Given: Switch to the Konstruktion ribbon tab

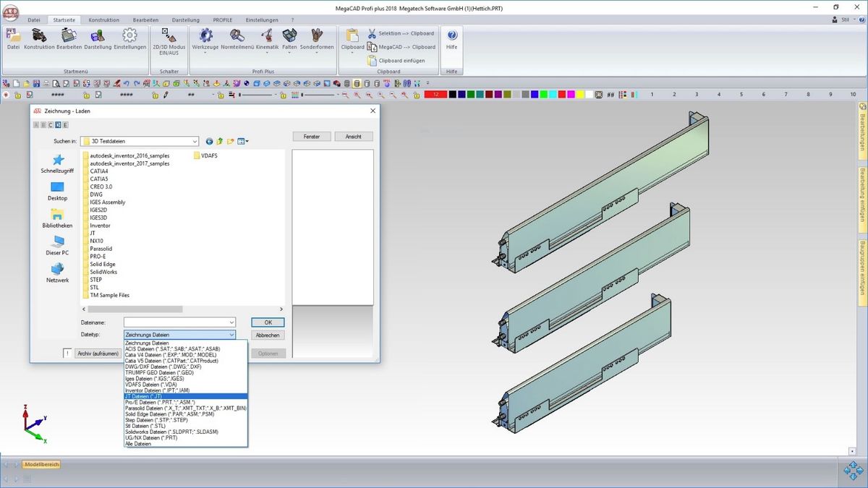Looking at the screenshot, I should pyautogui.click(x=103, y=20).
